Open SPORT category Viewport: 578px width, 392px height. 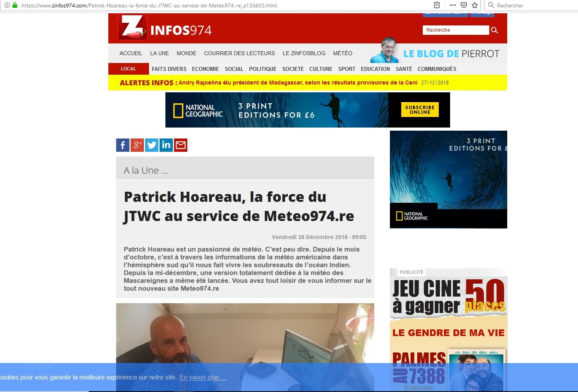[347, 69]
